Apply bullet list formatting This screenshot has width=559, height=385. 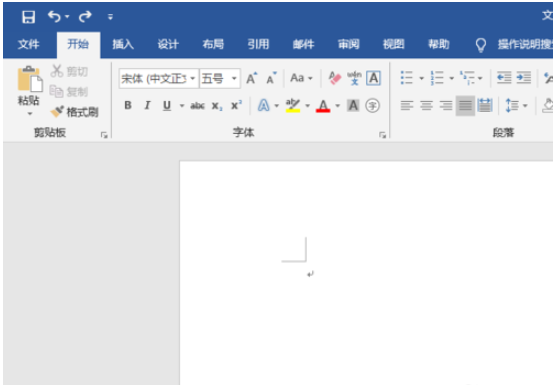[406, 78]
